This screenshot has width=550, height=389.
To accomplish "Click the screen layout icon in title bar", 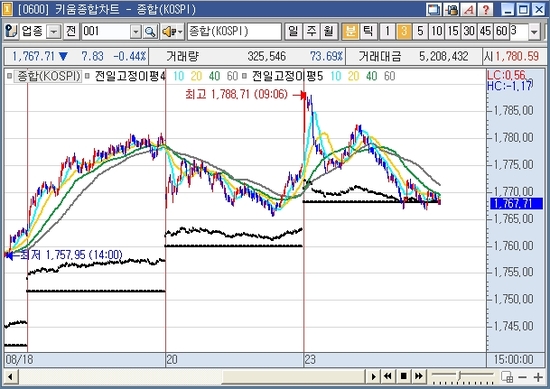I will point(434,9).
